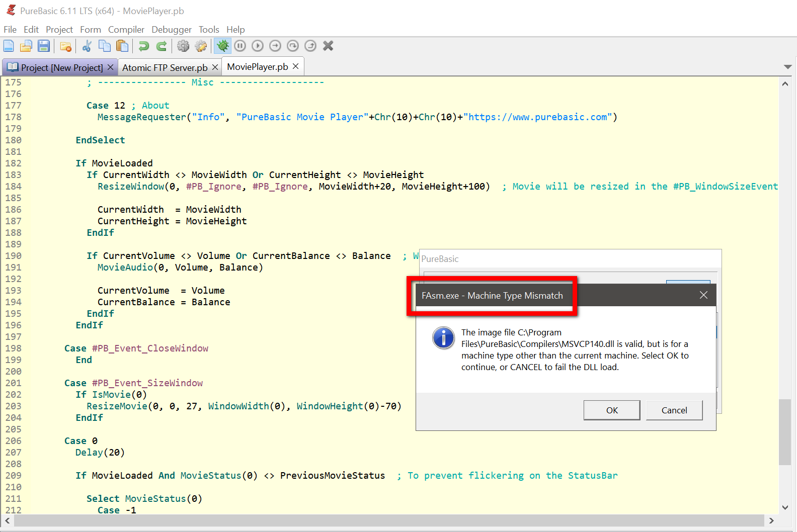
Task: Click the Paste clipboard icon
Action: coord(122,46)
